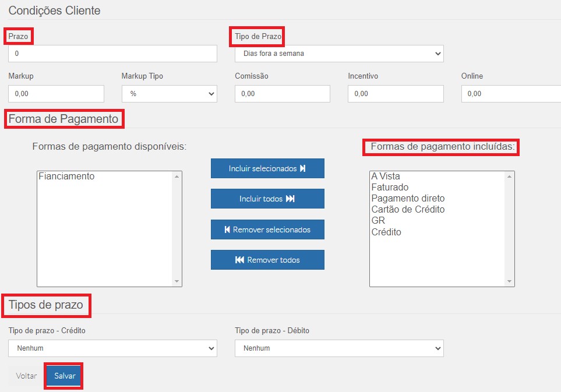The height and width of the screenshot is (392, 561).
Task: Click down arrow of included list scrollbar
Action: pyautogui.click(x=510, y=281)
